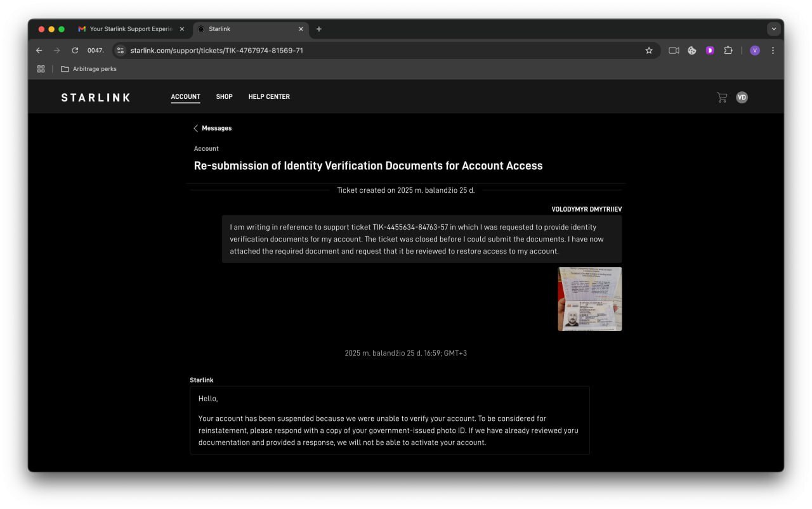
Task: Open the Chrome profile avatar
Action: click(x=754, y=51)
